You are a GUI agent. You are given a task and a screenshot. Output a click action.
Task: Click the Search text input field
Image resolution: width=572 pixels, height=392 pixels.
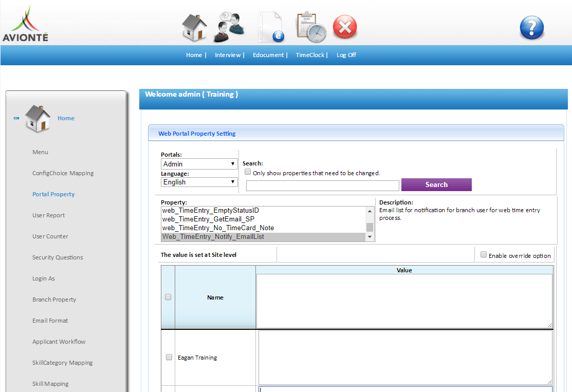point(322,185)
